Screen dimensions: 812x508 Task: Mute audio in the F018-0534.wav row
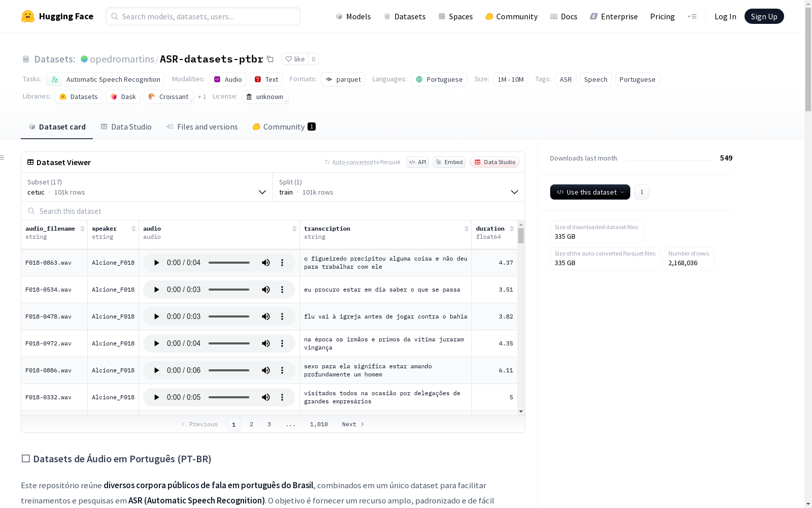click(265, 290)
